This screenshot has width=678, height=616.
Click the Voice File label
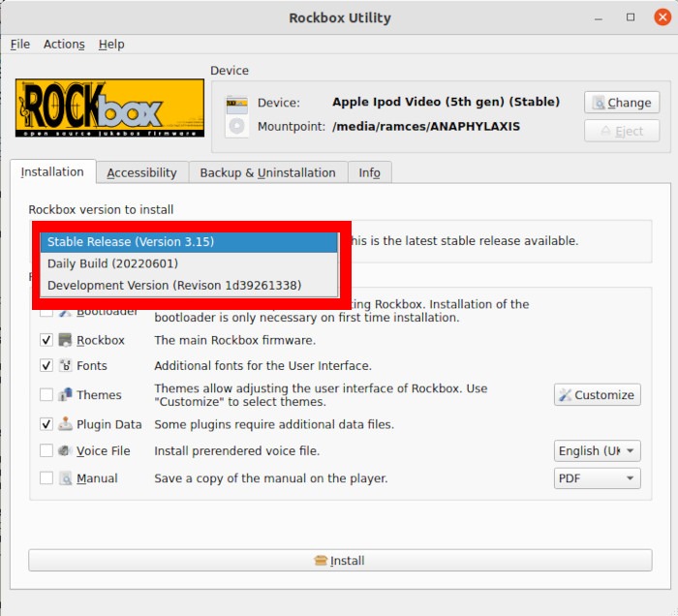(104, 451)
